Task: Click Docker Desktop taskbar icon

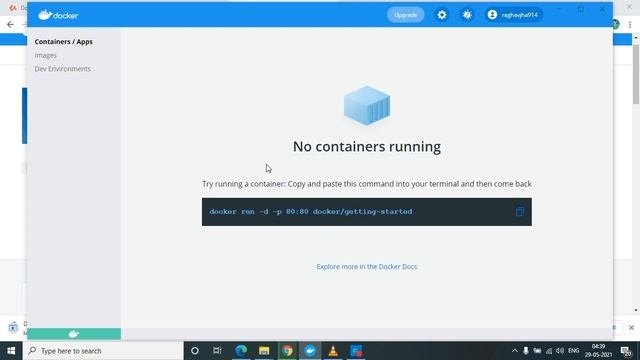Action: coord(310,351)
